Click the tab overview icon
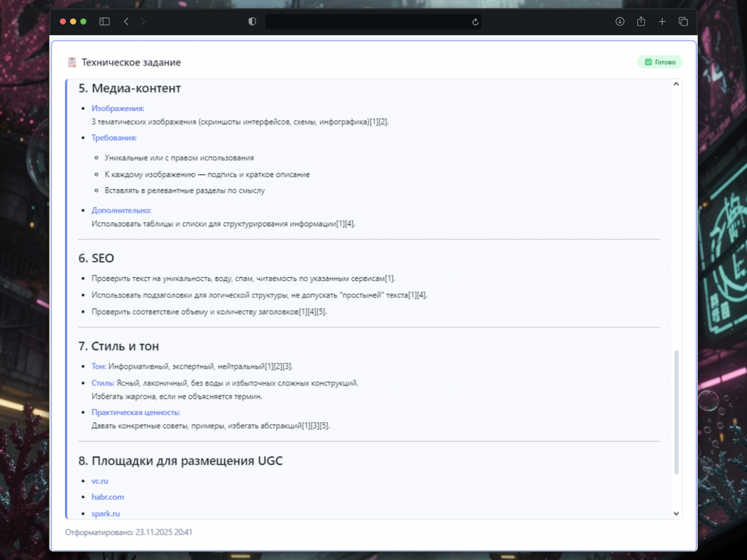Image resolution: width=747 pixels, height=560 pixels. [683, 22]
